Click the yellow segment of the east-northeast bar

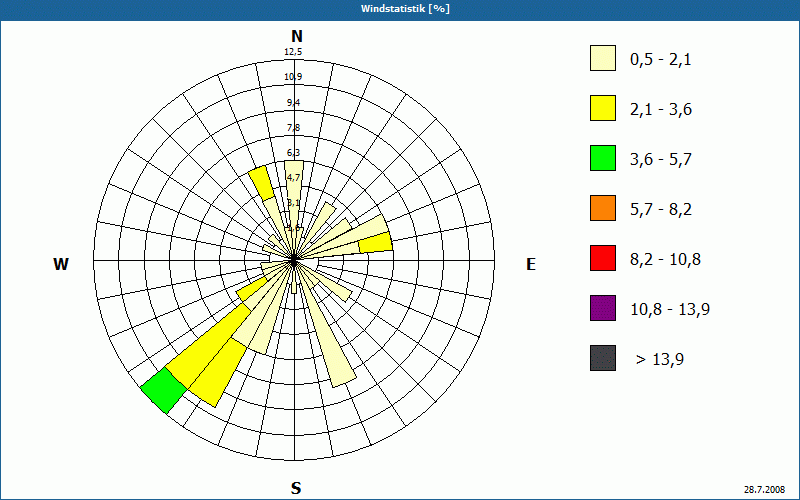[x=376, y=242]
